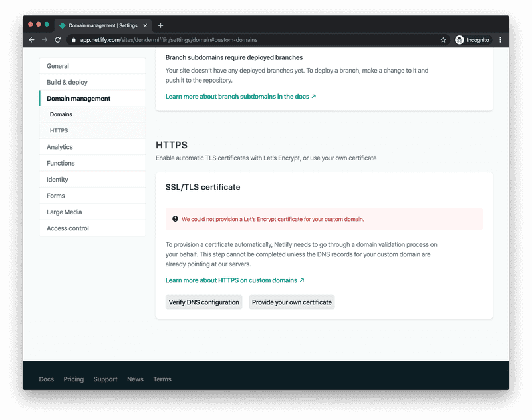Open the Chrome three-dot menu
Viewport: 532px width, 420px height.
point(500,40)
